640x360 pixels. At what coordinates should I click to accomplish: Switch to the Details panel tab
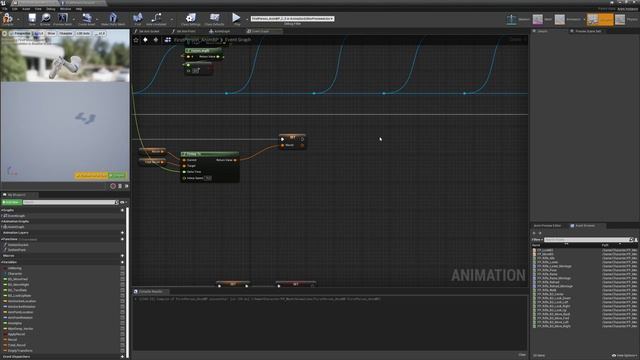(542, 31)
